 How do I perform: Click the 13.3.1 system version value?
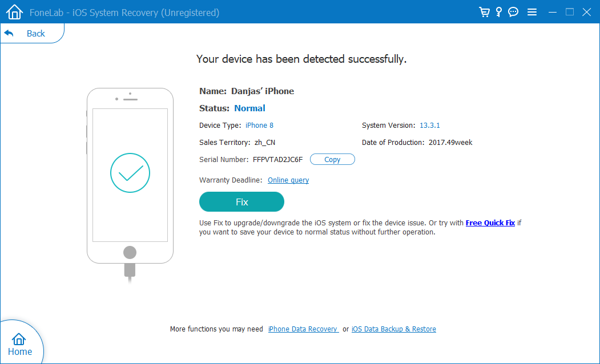[431, 126]
